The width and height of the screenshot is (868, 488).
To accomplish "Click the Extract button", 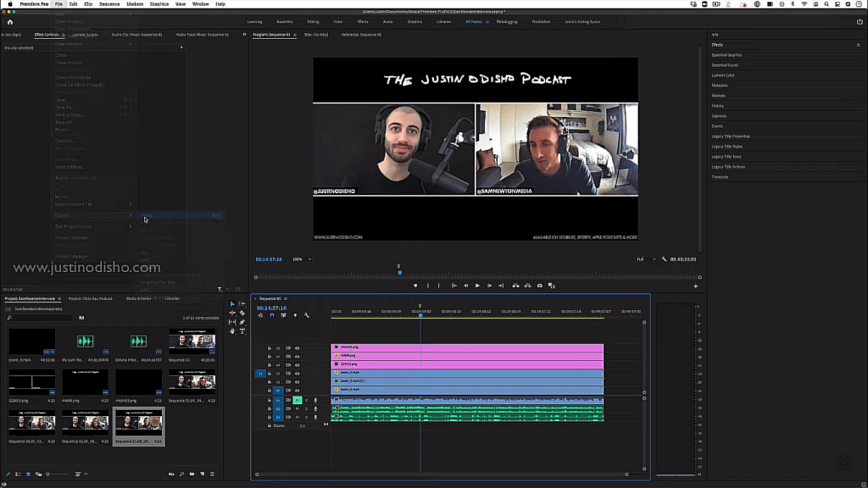I will 527,286.
